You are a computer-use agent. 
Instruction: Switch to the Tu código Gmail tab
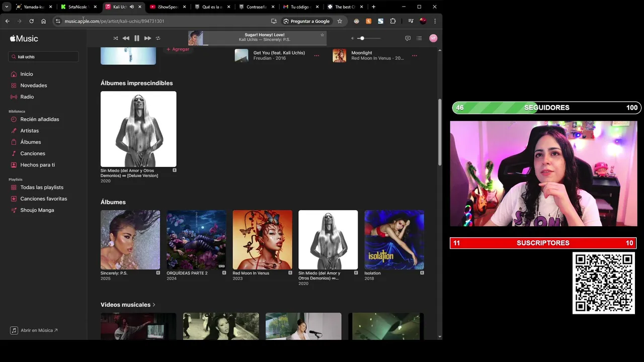[x=301, y=7]
